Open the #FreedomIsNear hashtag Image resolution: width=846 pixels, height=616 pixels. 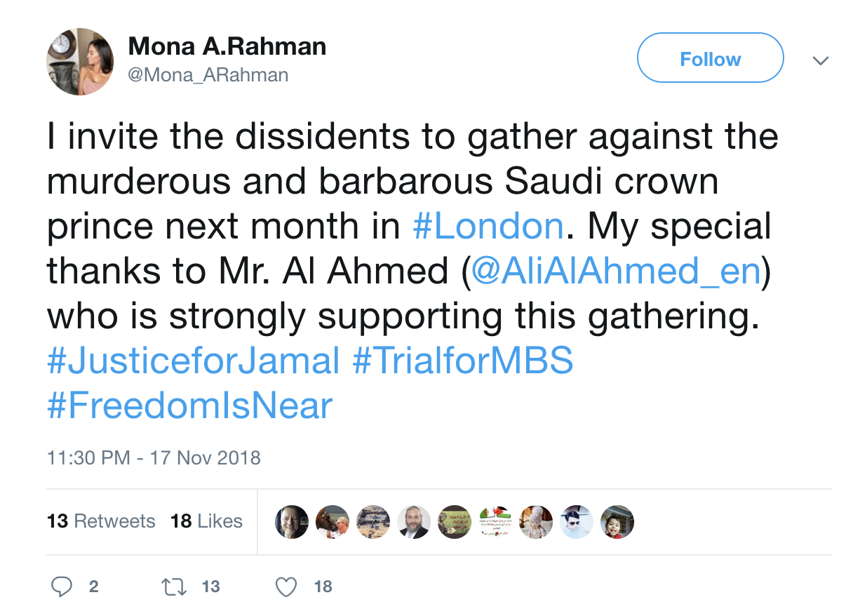[189, 406]
